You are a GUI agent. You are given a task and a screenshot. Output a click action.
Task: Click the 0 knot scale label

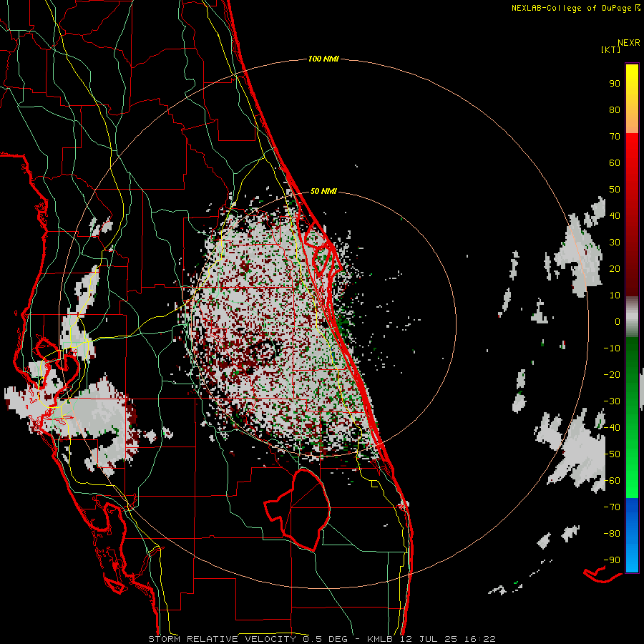click(x=618, y=321)
